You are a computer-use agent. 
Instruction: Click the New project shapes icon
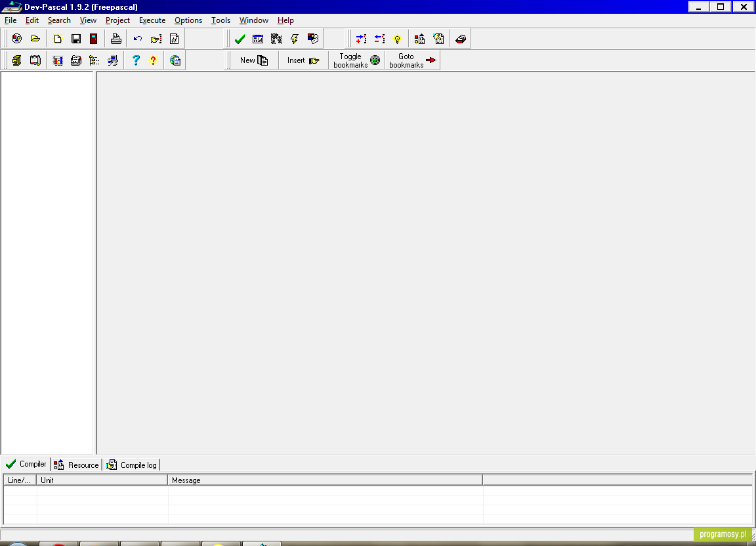coord(17,39)
